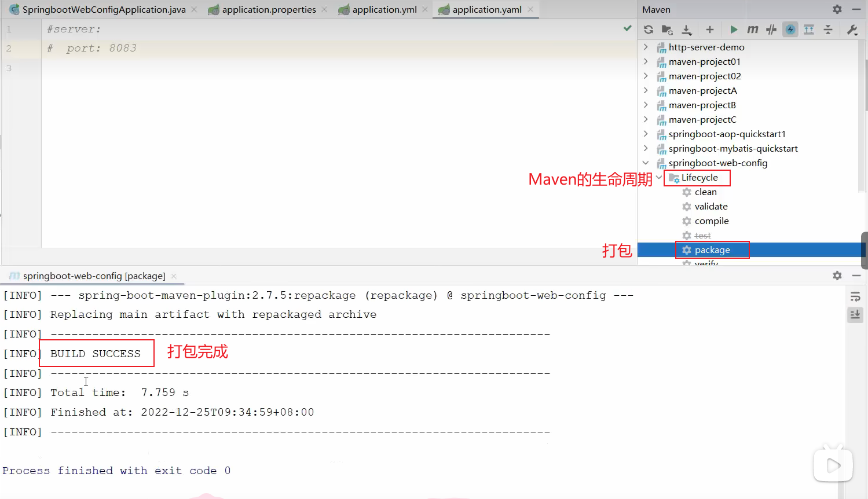Collapse the springboot-web-config project node
The image size is (868, 499).
click(646, 163)
